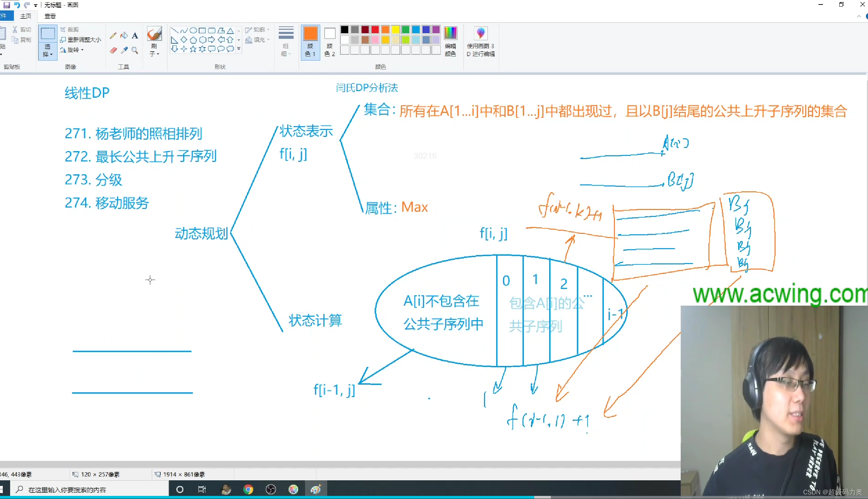Select the Color picker eyedropper tool

(124, 51)
